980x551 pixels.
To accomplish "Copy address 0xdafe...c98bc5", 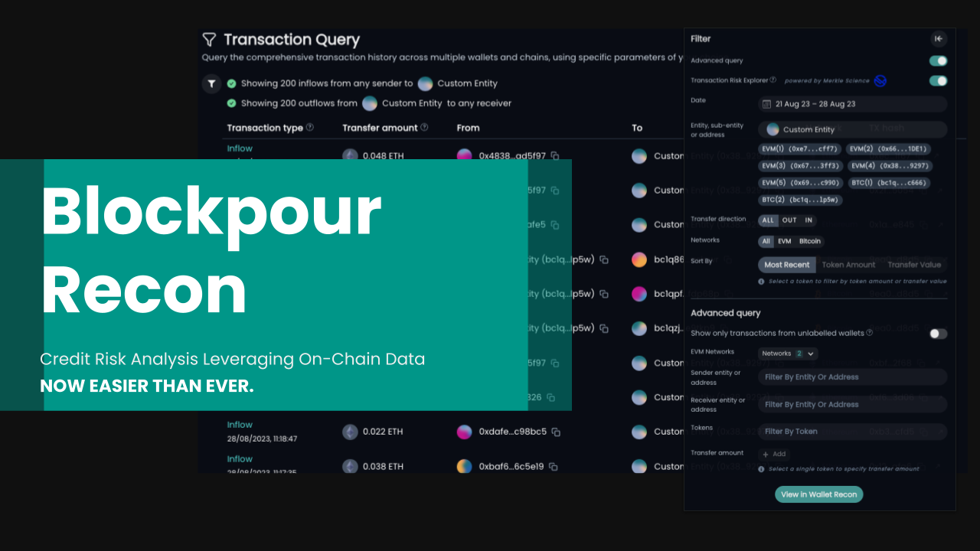I will pyautogui.click(x=555, y=432).
